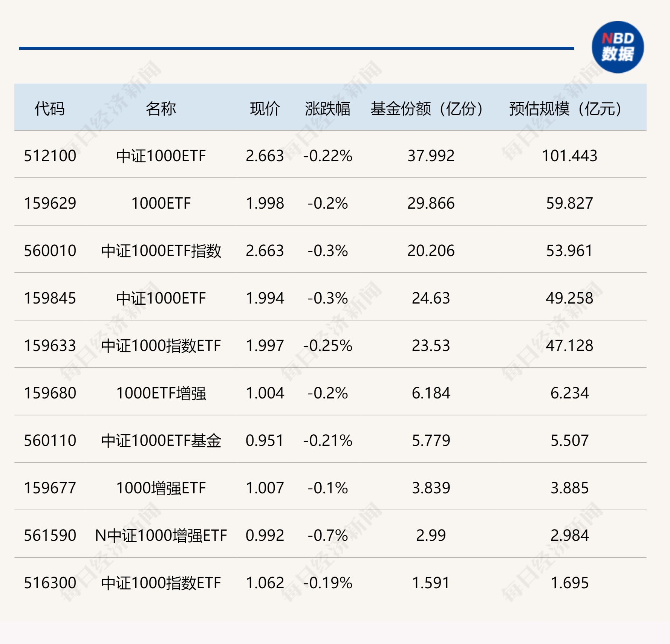
Task: Select fund code 560110
Action: [x=50, y=441]
